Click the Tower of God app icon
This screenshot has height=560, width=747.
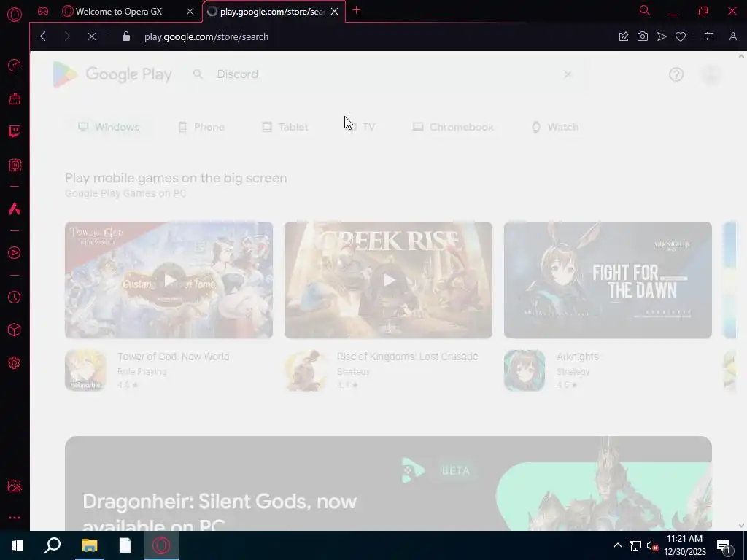point(85,370)
